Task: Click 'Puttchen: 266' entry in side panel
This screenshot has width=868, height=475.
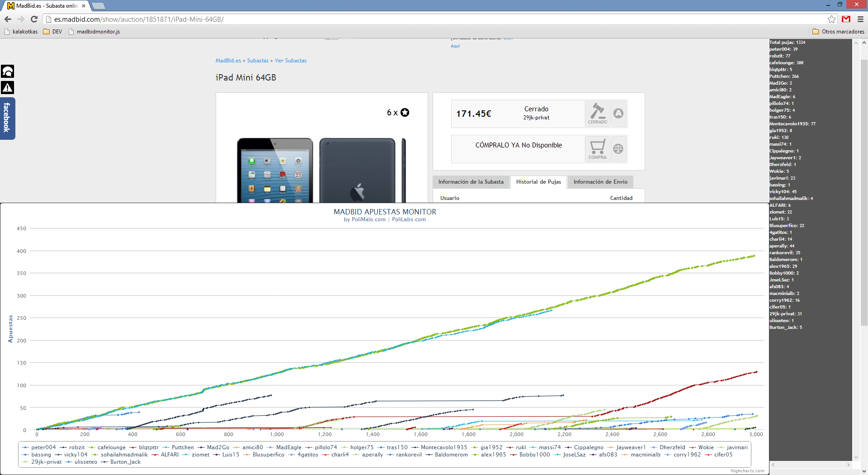Action: (x=784, y=76)
